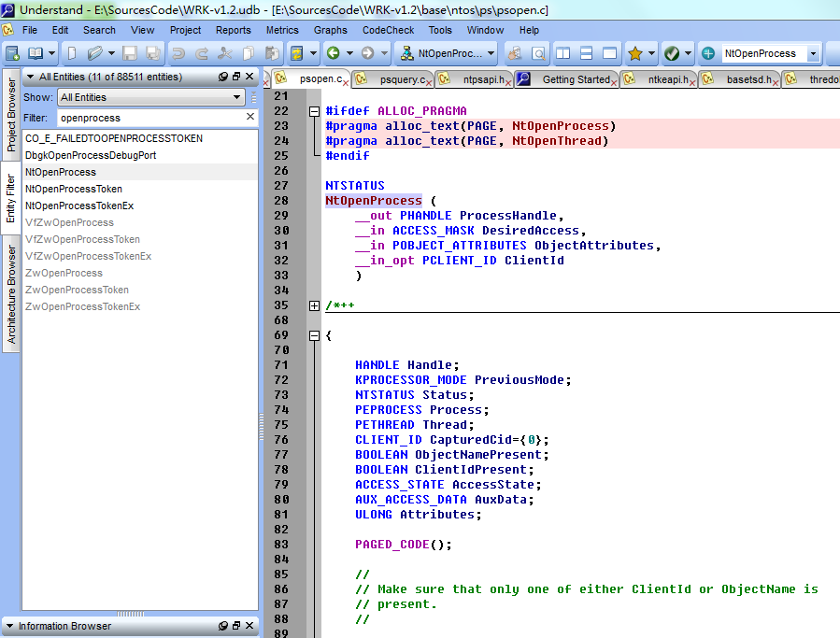The width and height of the screenshot is (840, 638).
Task: Close the psopen.c tab
Action: [346, 82]
